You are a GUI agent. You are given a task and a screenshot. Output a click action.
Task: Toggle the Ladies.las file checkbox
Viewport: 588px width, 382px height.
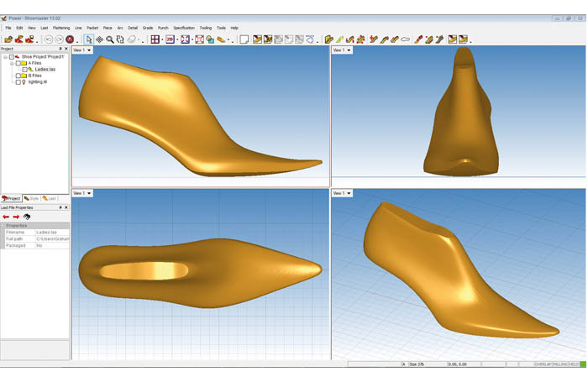click(x=24, y=69)
